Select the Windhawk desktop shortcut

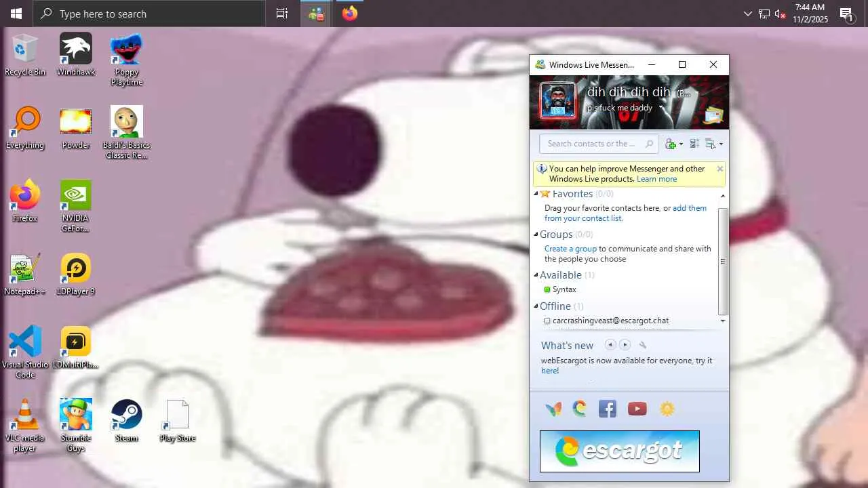(76, 56)
